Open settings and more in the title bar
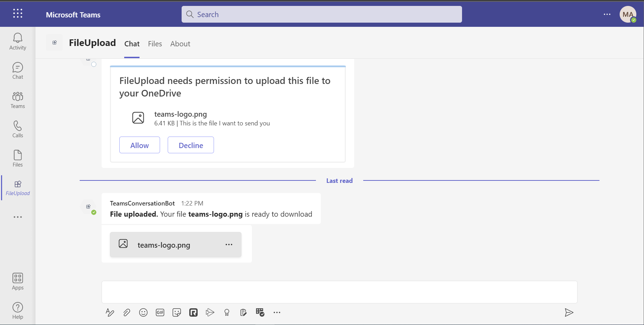This screenshot has height=325, width=644. [607, 14]
